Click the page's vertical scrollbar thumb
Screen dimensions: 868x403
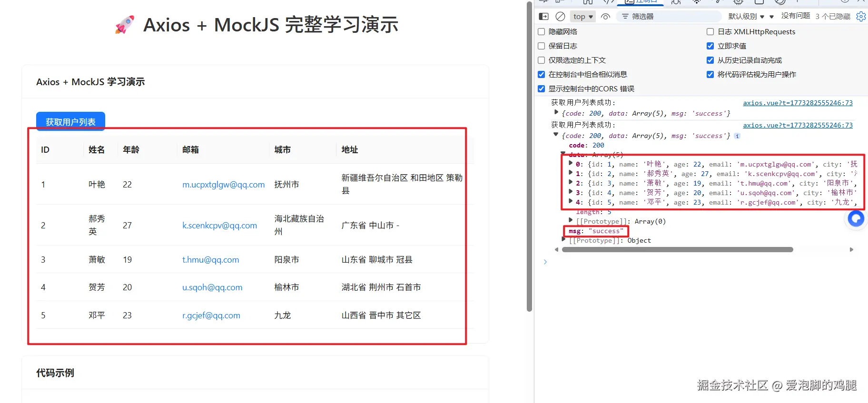529,157
